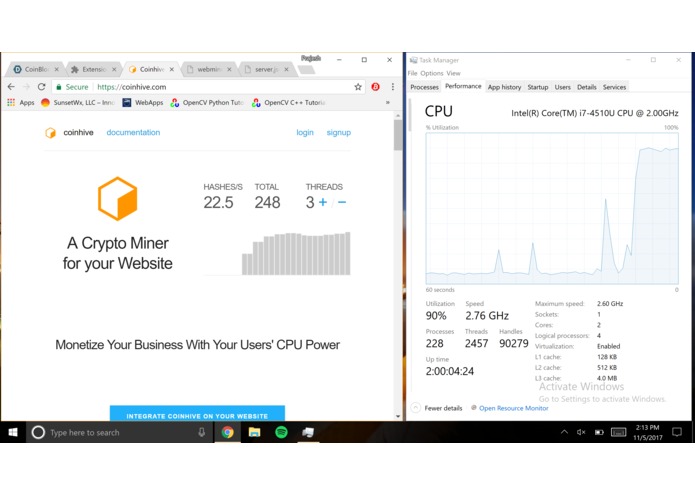Image resolution: width=695 pixels, height=494 pixels.
Task: Click scrollbar down arrow in Chrome
Action: pos(398,416)
